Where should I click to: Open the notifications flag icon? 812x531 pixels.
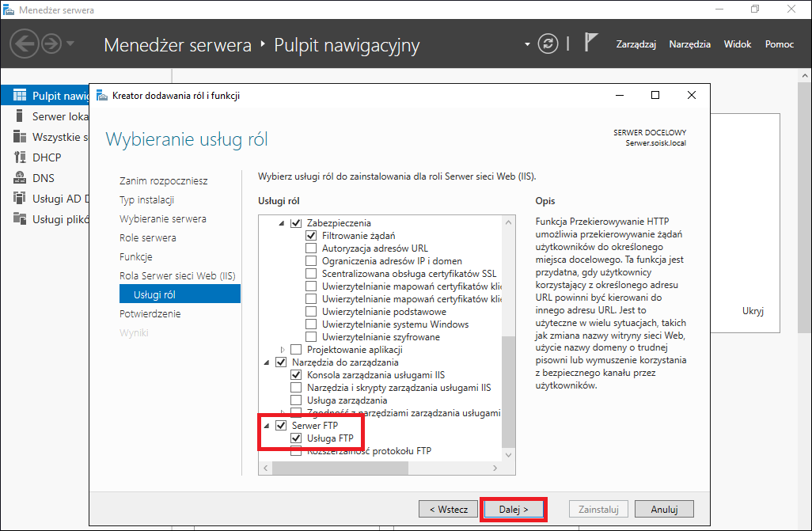tap(590, 43)
